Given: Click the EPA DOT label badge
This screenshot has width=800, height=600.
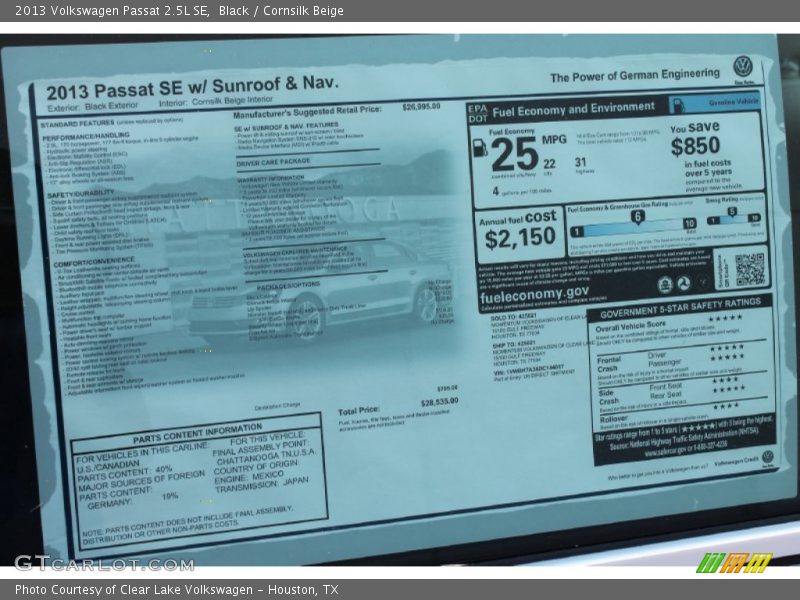Looking at the screenshot, I should [478, 113].
